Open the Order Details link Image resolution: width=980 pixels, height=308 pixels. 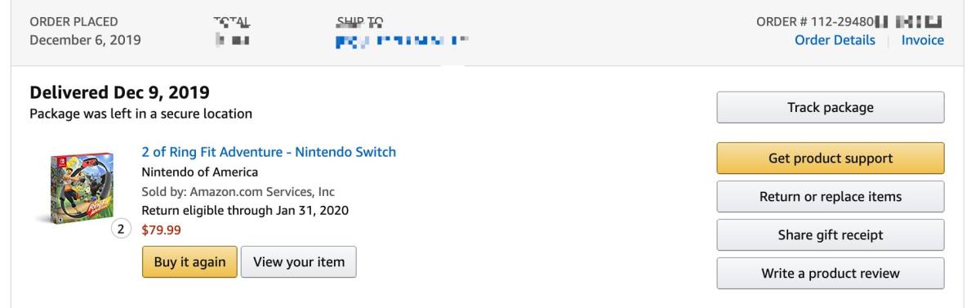click(835, 40)
